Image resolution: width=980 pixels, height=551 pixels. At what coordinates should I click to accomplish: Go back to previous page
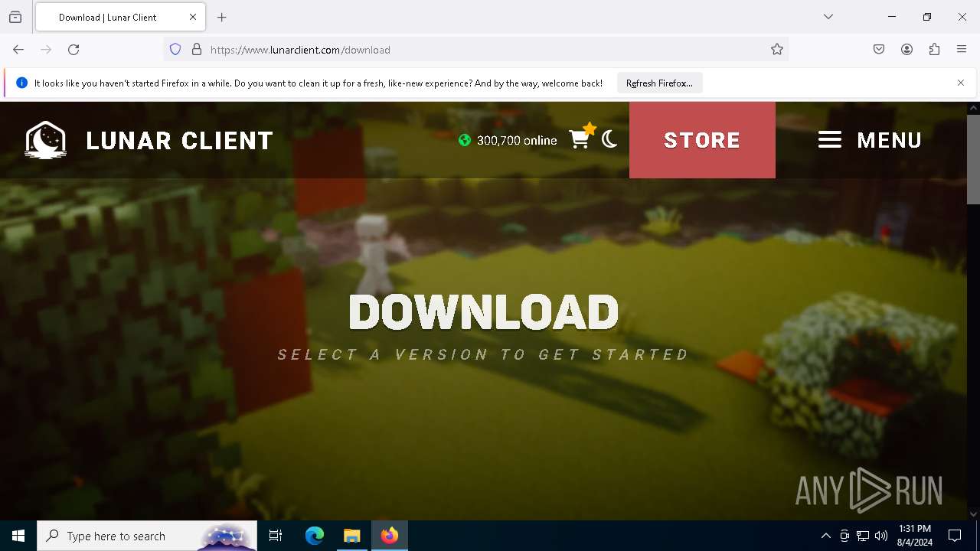point(18,50)
